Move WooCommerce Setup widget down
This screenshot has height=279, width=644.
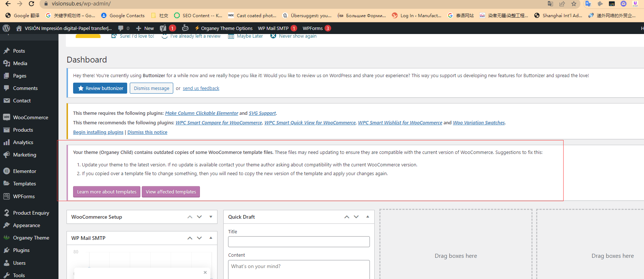click(x=199, y=217)
